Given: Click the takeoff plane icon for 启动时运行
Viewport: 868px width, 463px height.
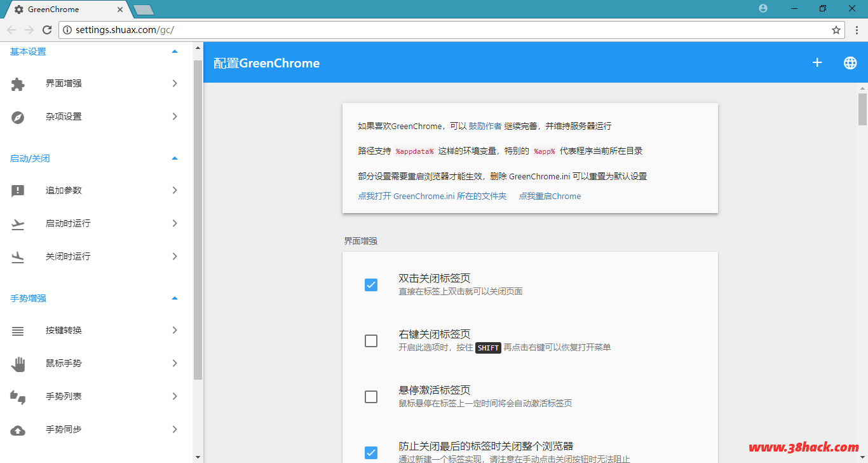Looking at the screenshot, I should (18, 224).
